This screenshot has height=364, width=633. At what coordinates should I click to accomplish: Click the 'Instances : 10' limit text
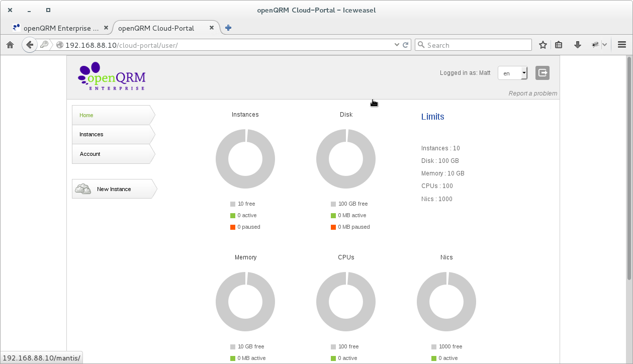(x=440, y=148)
